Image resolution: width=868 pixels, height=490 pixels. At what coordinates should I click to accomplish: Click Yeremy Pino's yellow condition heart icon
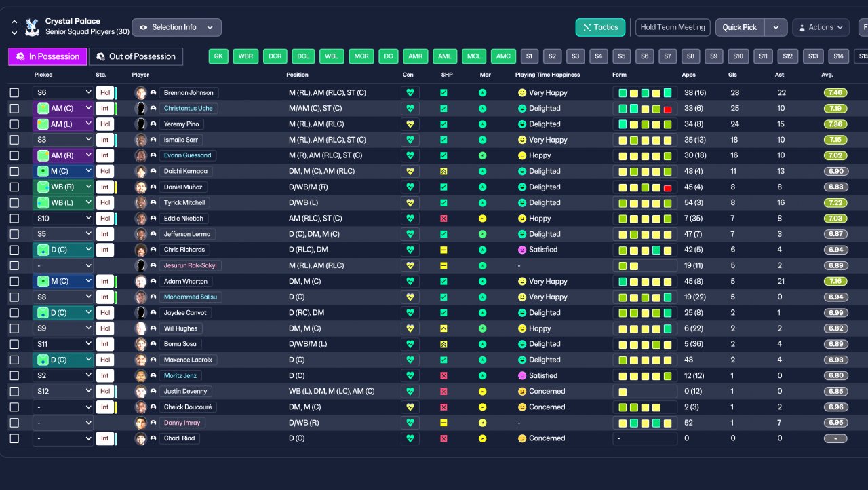click(x=410, y=124)
